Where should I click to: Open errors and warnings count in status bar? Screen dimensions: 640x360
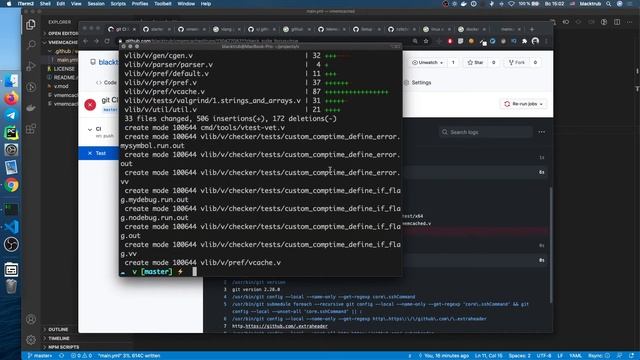pos(82,356)
